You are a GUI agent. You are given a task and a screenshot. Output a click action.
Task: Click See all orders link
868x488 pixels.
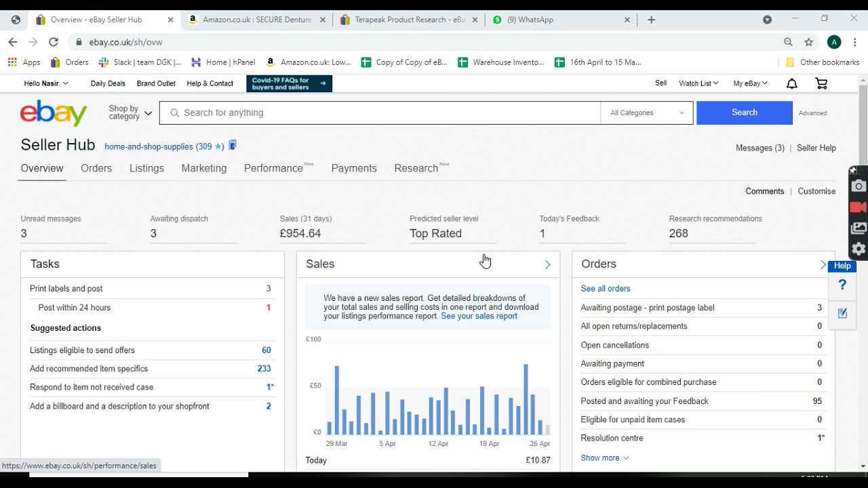pyautogui.click(x=606, y=289)
